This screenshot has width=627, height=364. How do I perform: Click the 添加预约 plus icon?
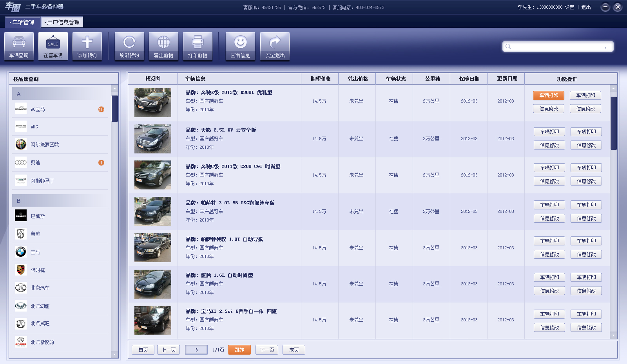tap(87, 46)
